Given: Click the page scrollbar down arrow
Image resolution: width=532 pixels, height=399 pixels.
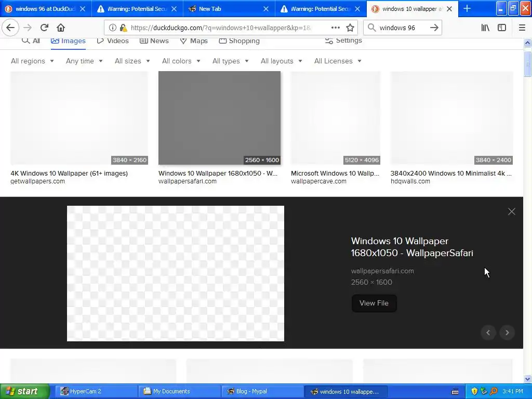Looking at the screenshot, I should click(x=527, y=379).
